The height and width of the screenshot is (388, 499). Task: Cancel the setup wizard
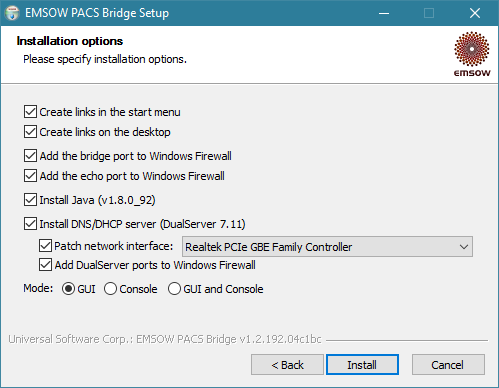[448, 365]
